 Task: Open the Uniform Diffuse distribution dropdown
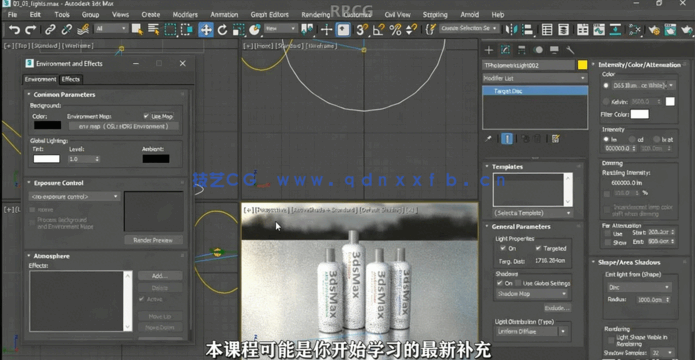[531, 331]
